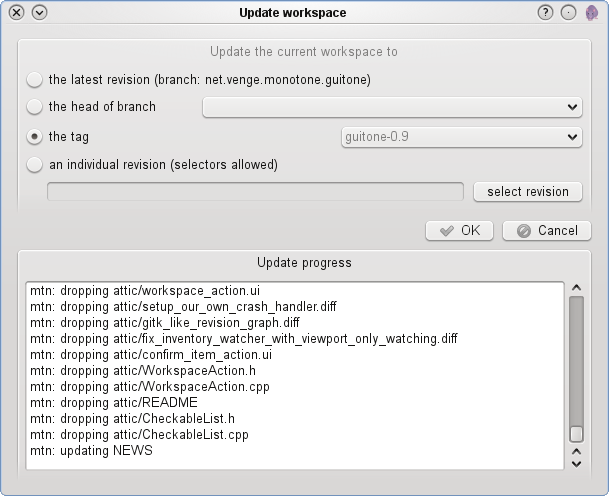Click the bottom scroll down arrow

[576, 464]
